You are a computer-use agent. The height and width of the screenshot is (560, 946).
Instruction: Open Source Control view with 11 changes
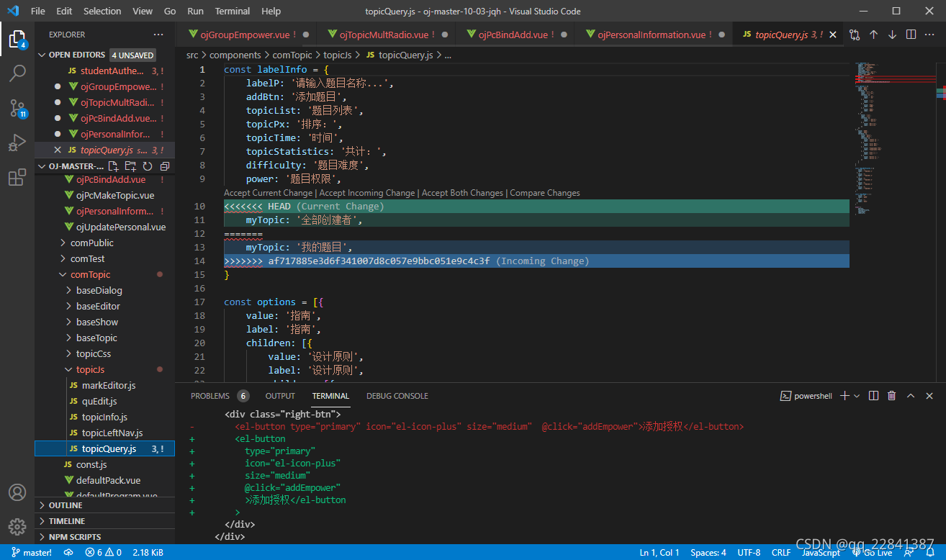pos(17,108)
